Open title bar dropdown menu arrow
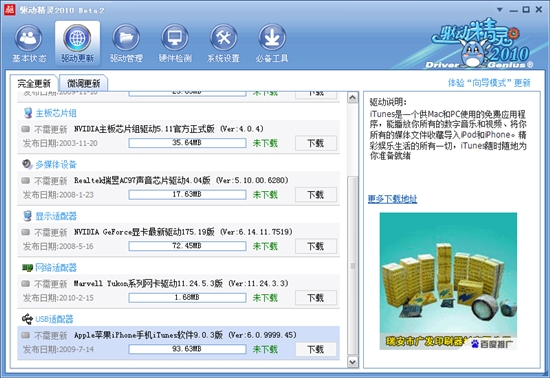 point(500,10)
